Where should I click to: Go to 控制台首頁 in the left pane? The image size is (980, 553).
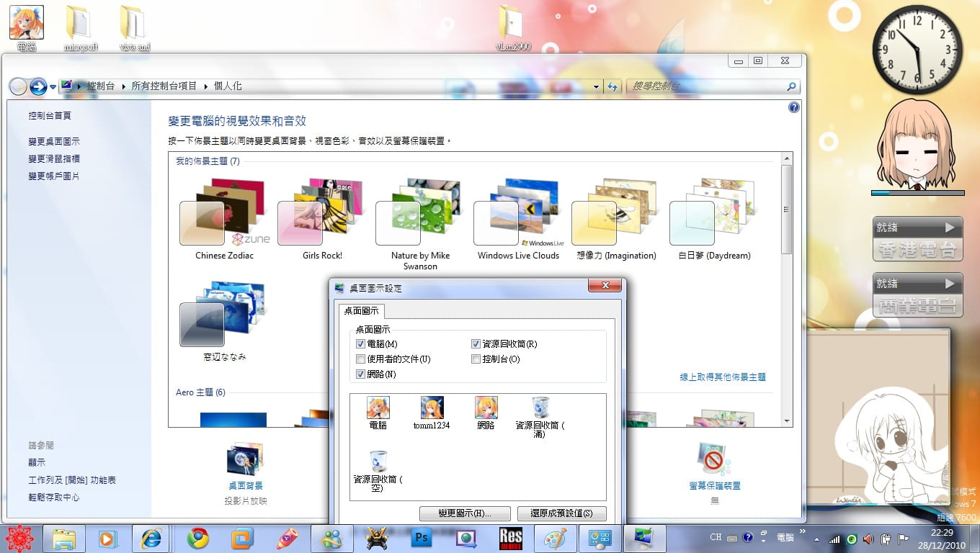pyautogui.click(x=51, y=115)
